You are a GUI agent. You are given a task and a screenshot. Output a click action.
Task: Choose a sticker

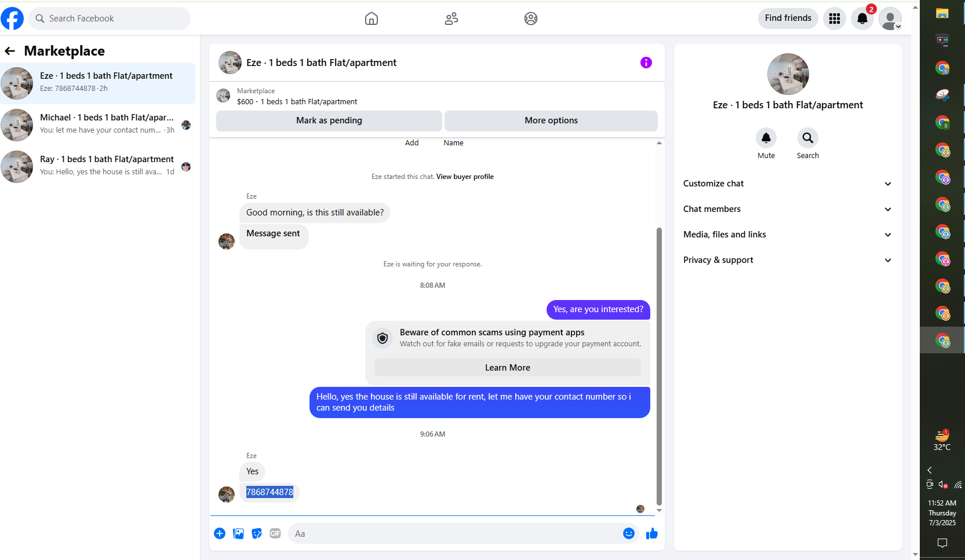257,533
